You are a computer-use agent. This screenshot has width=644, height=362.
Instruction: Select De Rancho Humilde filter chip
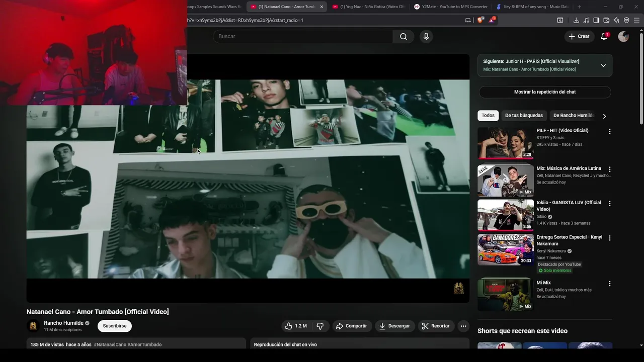[x=573, y=116]
